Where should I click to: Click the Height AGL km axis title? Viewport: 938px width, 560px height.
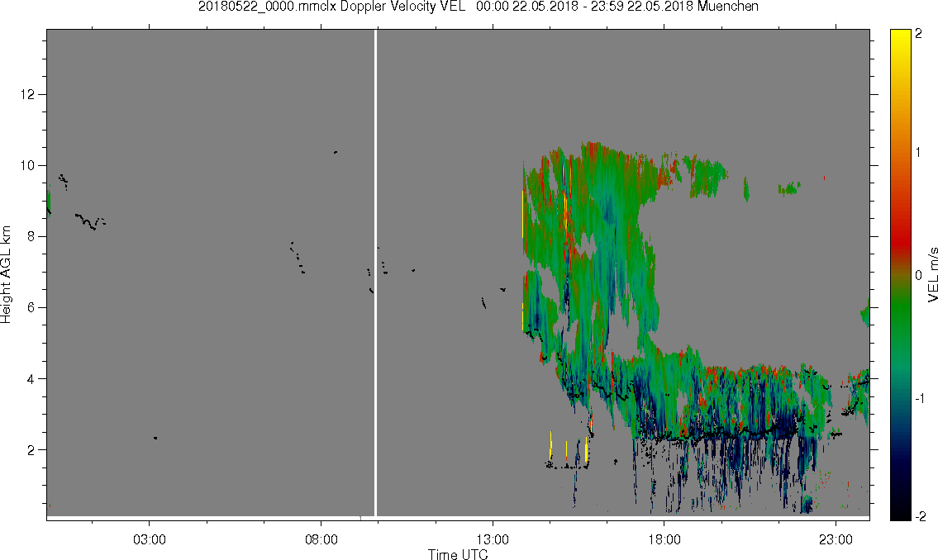point(7,274)
